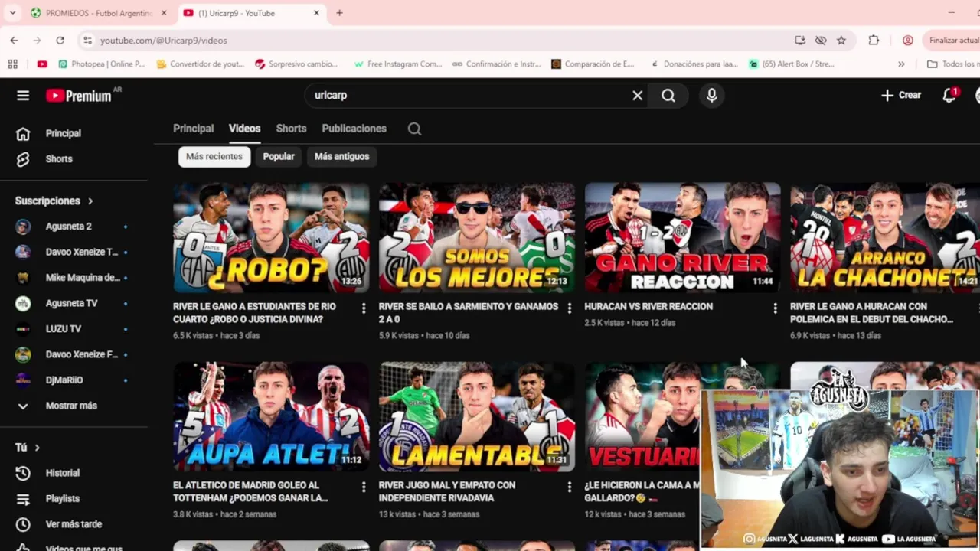Switch to the Principal channel tab
The height and width of the screenshot is (551, 980).
point(193,129)
